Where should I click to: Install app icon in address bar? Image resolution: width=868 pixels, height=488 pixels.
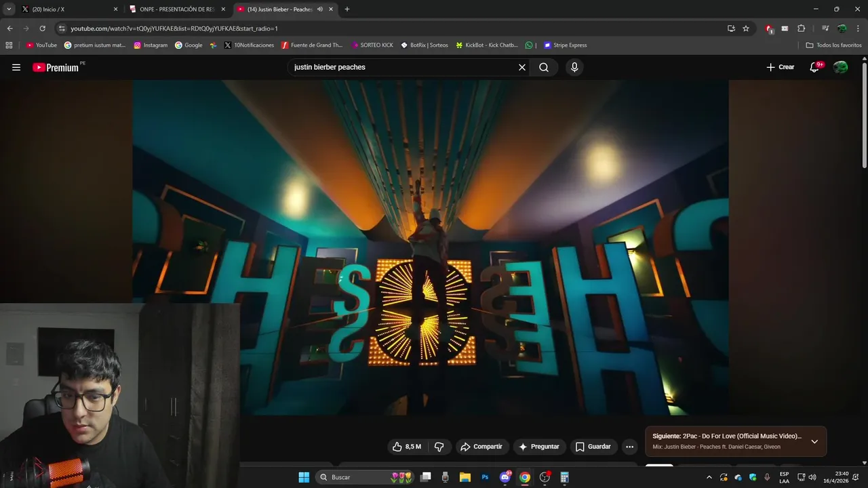731,28
